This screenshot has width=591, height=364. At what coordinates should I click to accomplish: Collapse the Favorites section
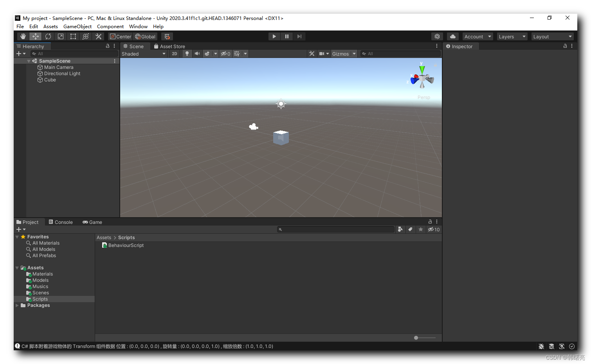(17, 237)
